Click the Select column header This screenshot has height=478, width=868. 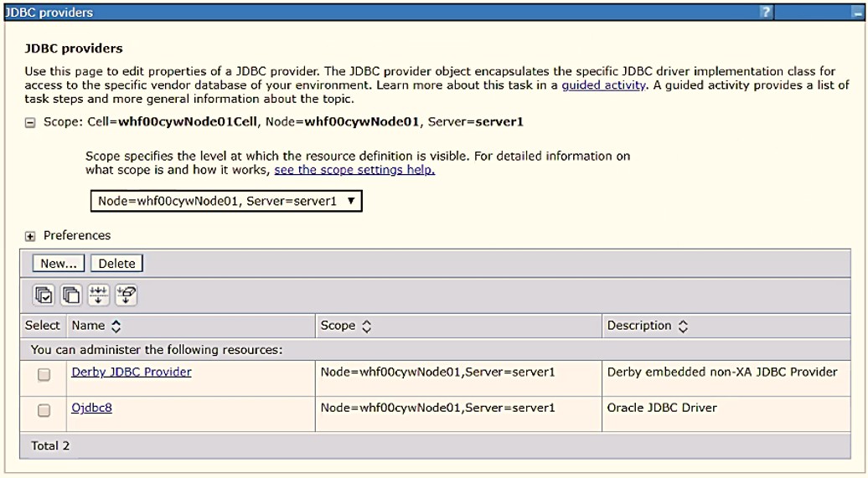point(42,326)
